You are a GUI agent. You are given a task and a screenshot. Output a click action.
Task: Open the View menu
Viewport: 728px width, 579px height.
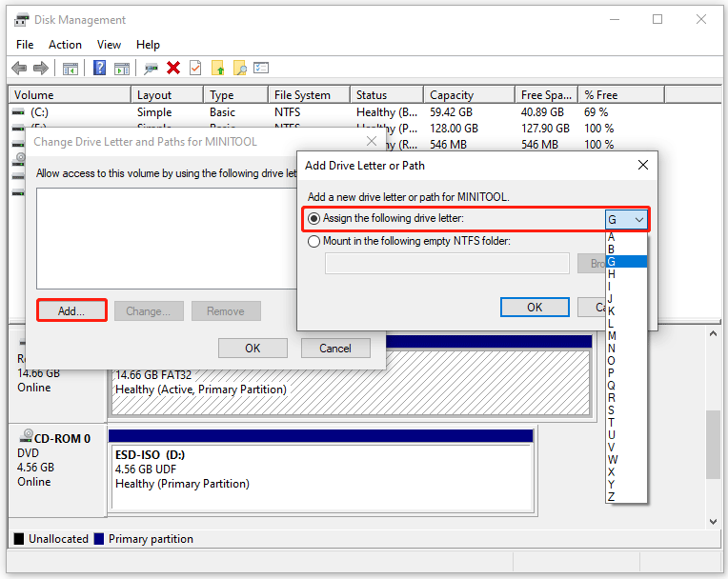(109, 44)
